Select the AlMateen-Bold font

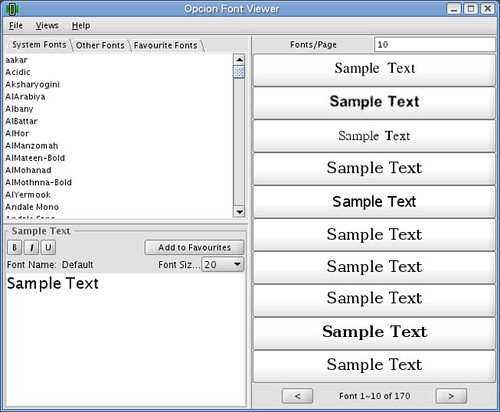(119, 158)
